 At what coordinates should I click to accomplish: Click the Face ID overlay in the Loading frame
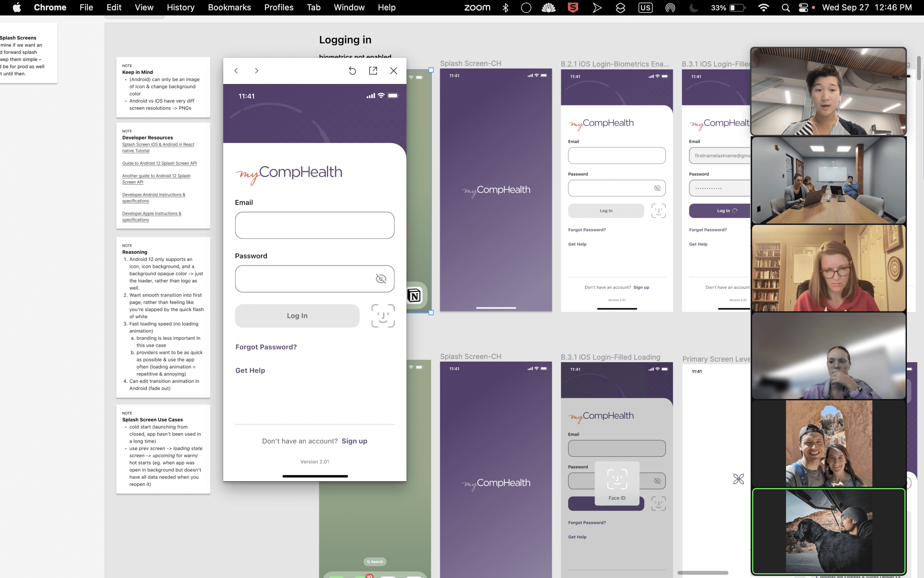point(617,484)
